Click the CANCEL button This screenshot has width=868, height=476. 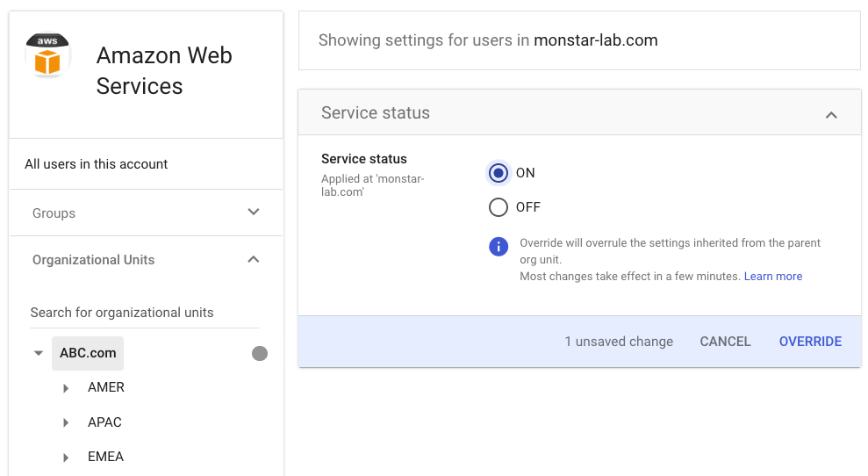pyautogui.click(x=725, y=342)
